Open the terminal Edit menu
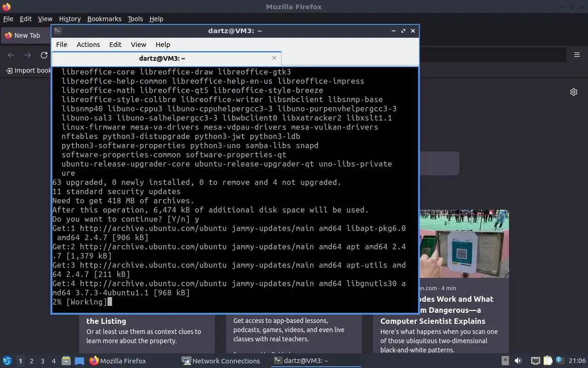 pyautogui.click(x=115, y=45)
